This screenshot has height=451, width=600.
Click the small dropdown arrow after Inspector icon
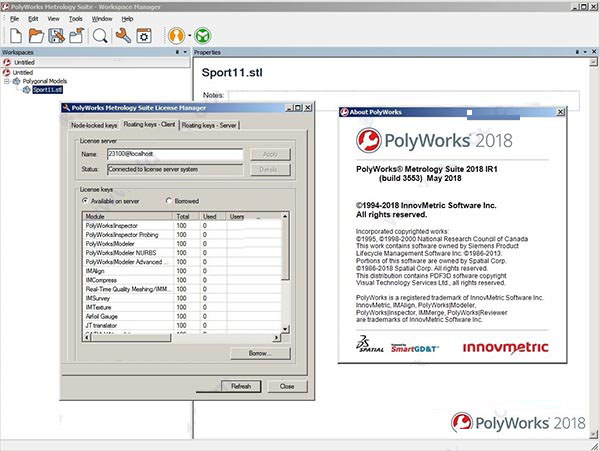tap(189, 36)
